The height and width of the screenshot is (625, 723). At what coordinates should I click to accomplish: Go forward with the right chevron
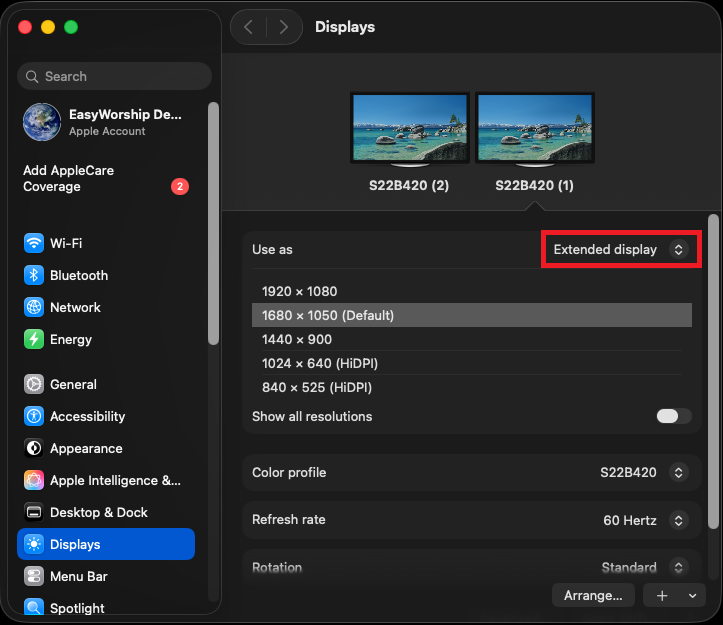coord(284,27)
